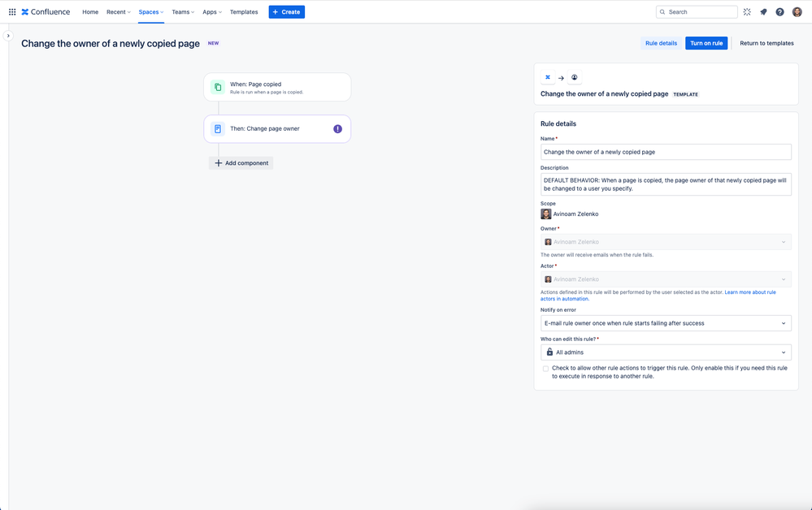Select the Page copied trigger icon
The height and width of the screenshot is (510, 812).
[218, 87]
